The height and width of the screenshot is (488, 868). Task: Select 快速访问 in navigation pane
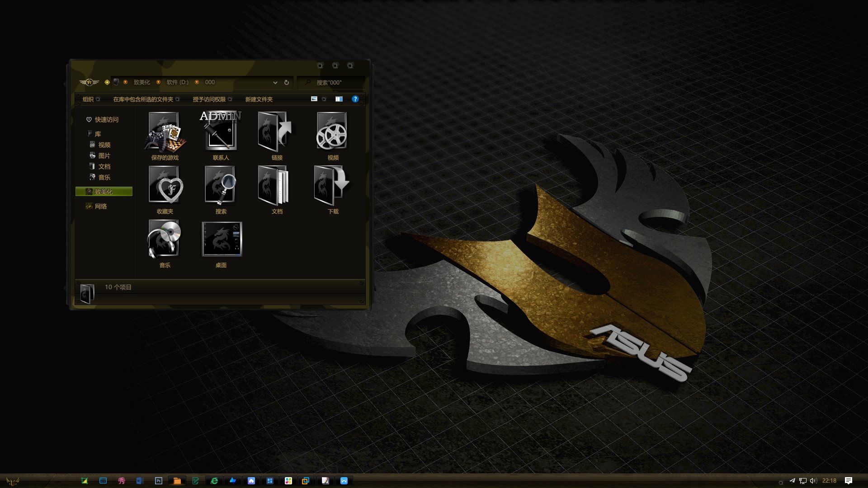tap(102, 120)
